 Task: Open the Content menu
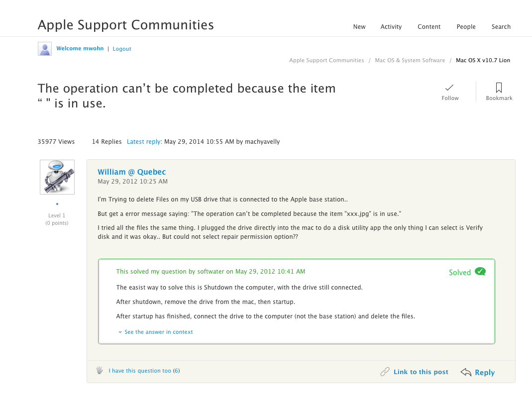429,27
